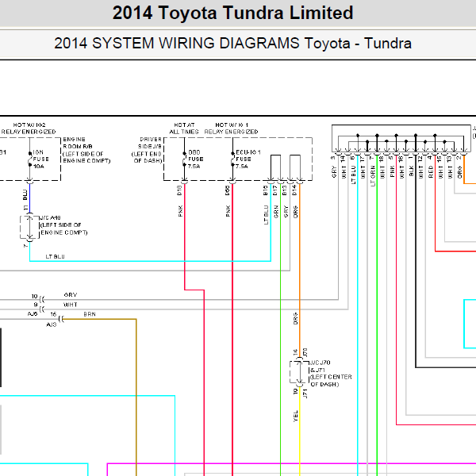The width and height of the screenshot is (476, 476).
Task: Click the 'LT BLU' label below B18
Action: pos(267,215)
